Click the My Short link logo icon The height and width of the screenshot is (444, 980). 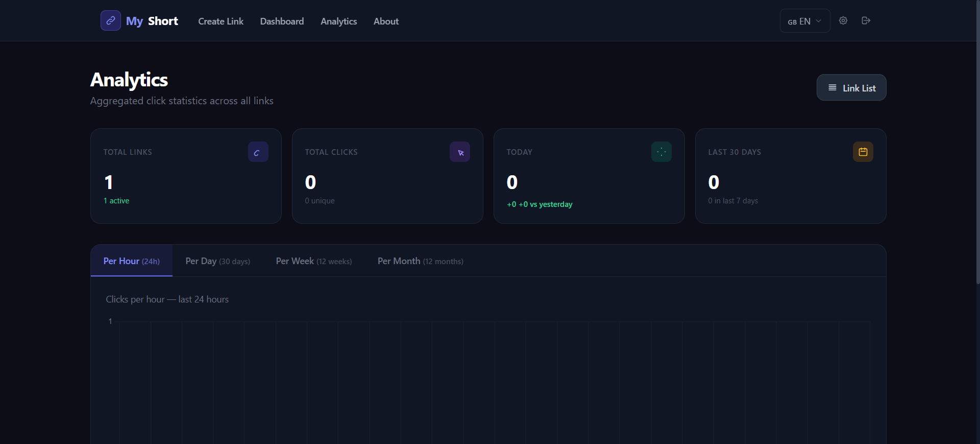(x=111, y=20)
